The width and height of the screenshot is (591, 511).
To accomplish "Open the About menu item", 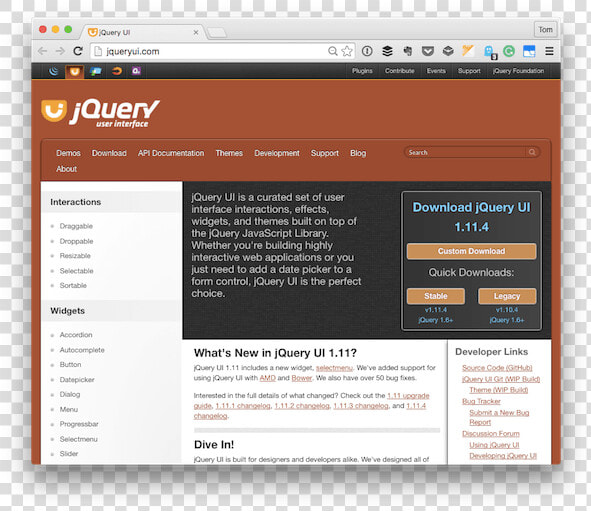I will [66, 169].
